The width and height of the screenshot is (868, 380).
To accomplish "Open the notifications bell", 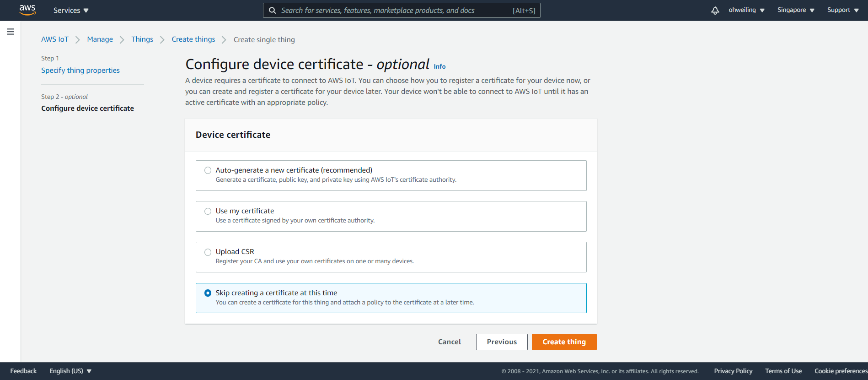I will click(715, 10).
